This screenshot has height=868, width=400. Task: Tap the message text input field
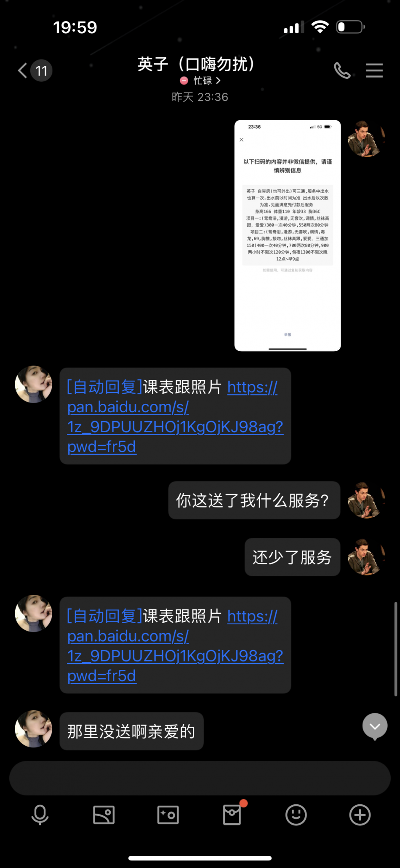[200, 778]
